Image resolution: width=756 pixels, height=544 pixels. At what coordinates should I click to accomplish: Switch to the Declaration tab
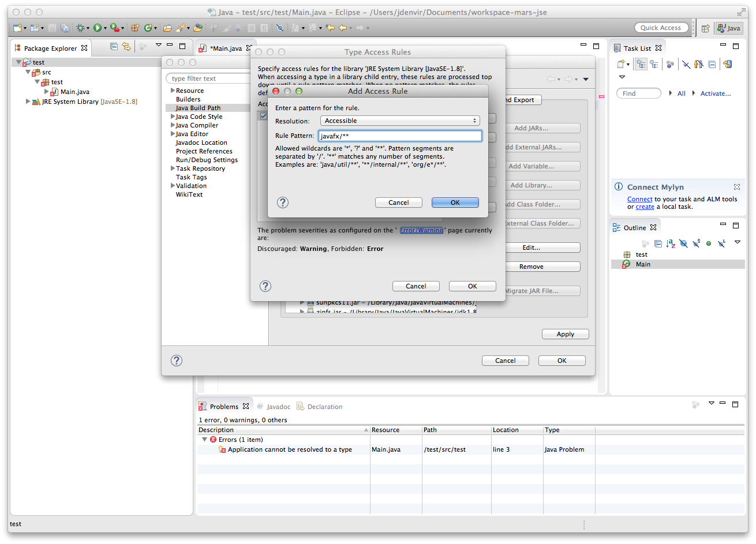320,407
